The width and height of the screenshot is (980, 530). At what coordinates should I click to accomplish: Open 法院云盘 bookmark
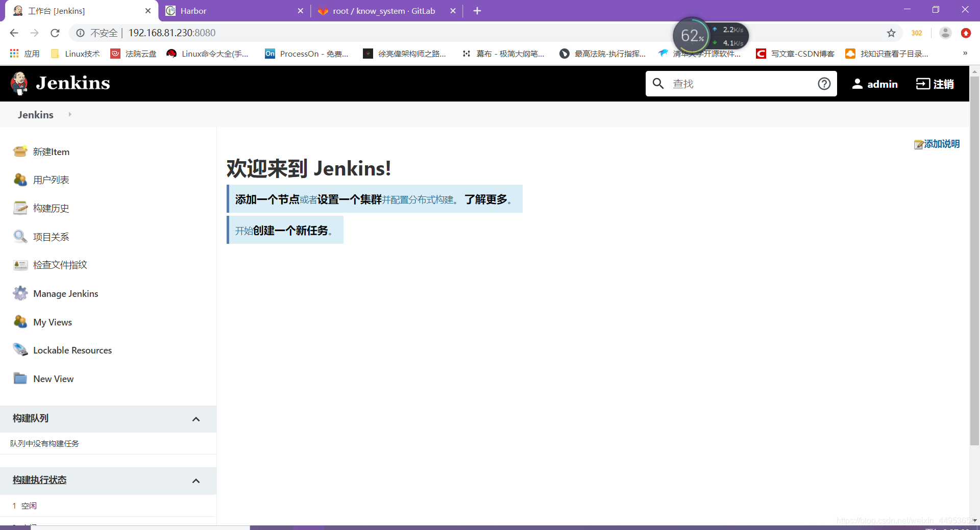click(x=134, y=54)
